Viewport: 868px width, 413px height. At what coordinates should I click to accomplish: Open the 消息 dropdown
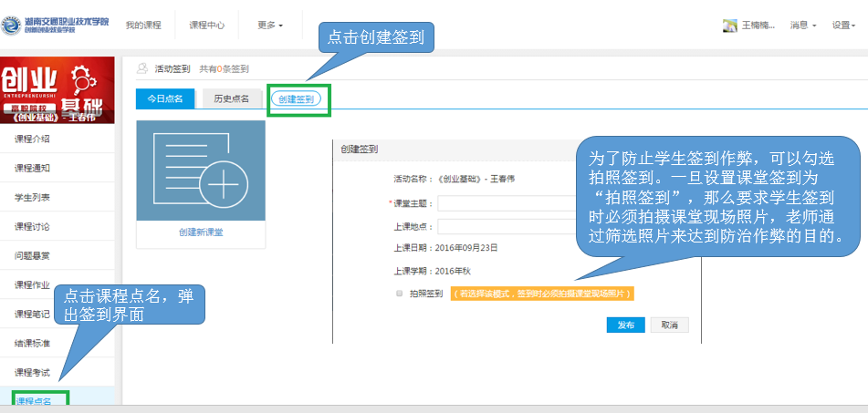point(802,26)
